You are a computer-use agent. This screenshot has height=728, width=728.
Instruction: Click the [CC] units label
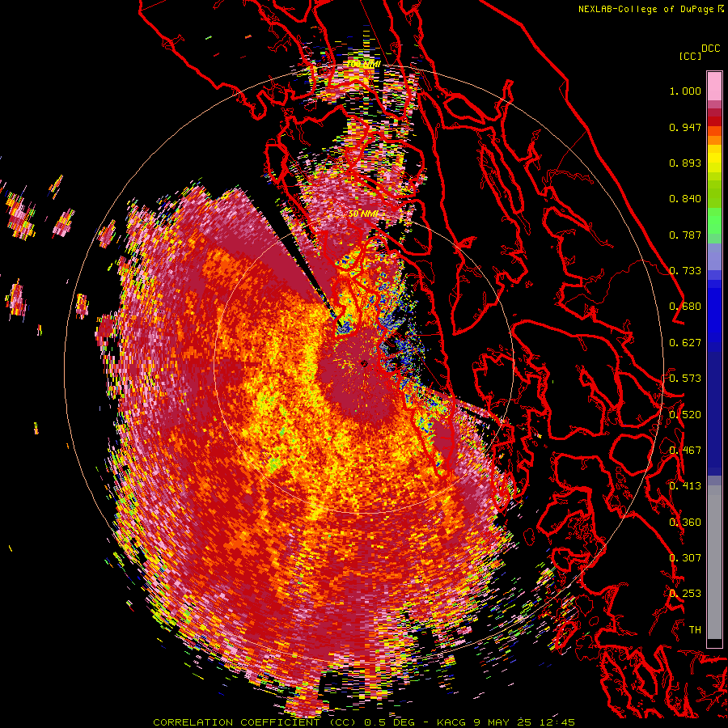[690, 56]
